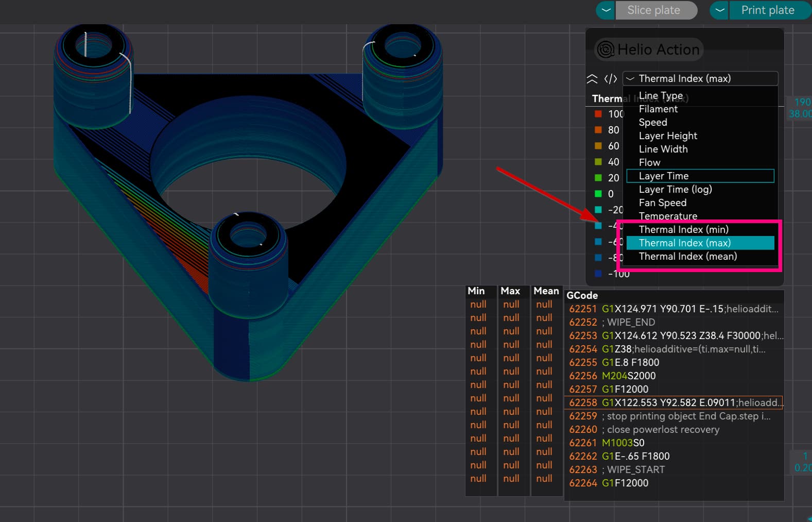Image resolution: width=812 pixels, height=522 pixels.
Task: Click the green 0 legend swatch
Action: (x=598, y=194)
